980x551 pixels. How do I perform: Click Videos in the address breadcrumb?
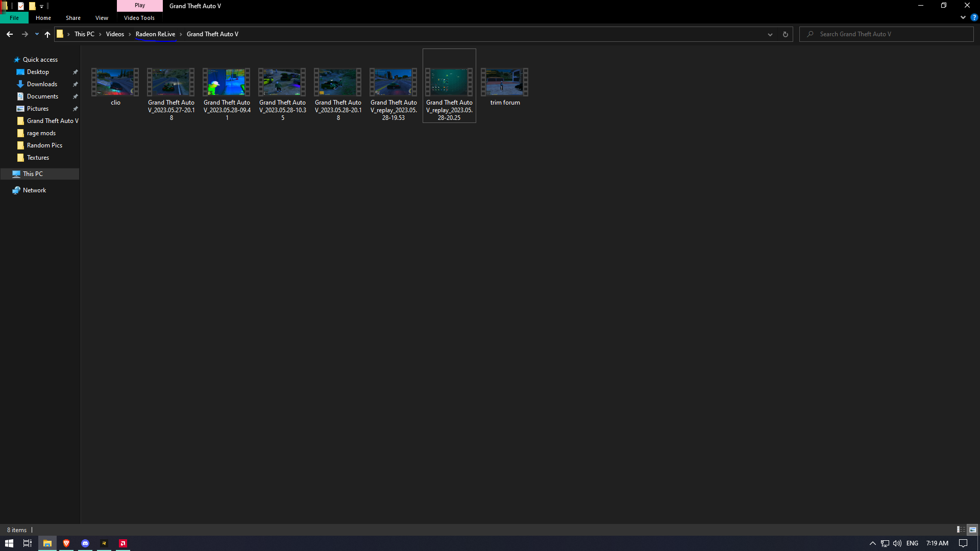tap(115, 34)
